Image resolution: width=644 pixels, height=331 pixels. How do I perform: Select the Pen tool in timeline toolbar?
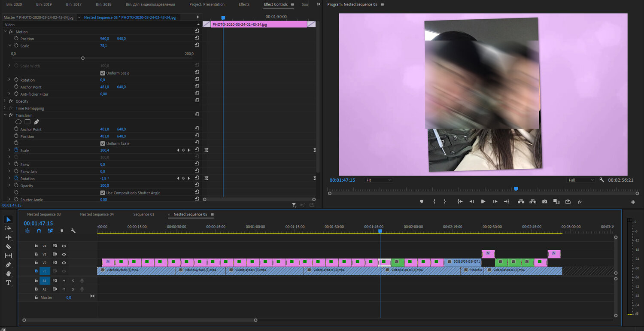click(x=9, y=264)
